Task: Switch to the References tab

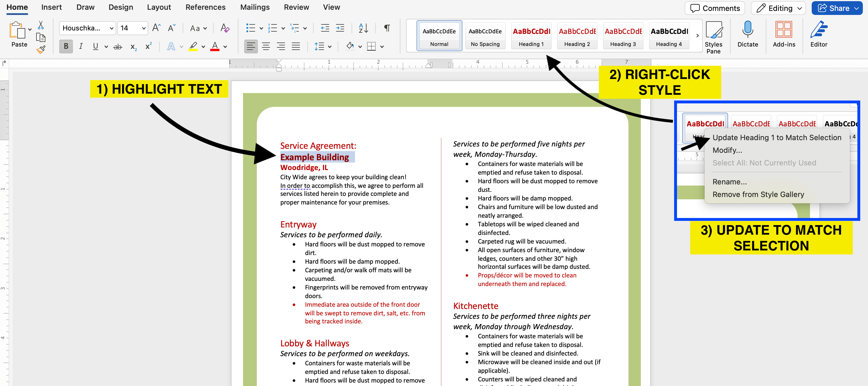Action: (x=205, y=7)
